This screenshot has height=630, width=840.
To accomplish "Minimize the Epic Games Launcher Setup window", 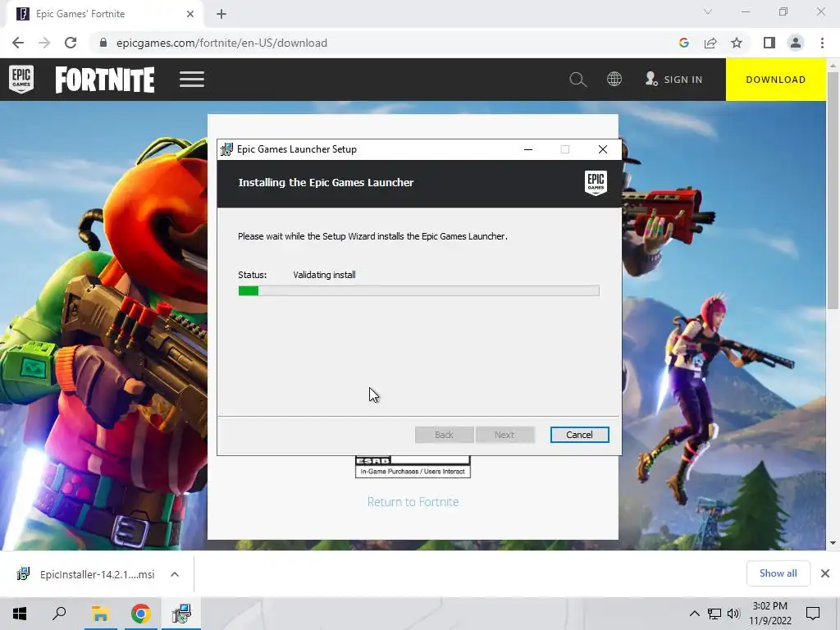I will [x=528, y=149].
